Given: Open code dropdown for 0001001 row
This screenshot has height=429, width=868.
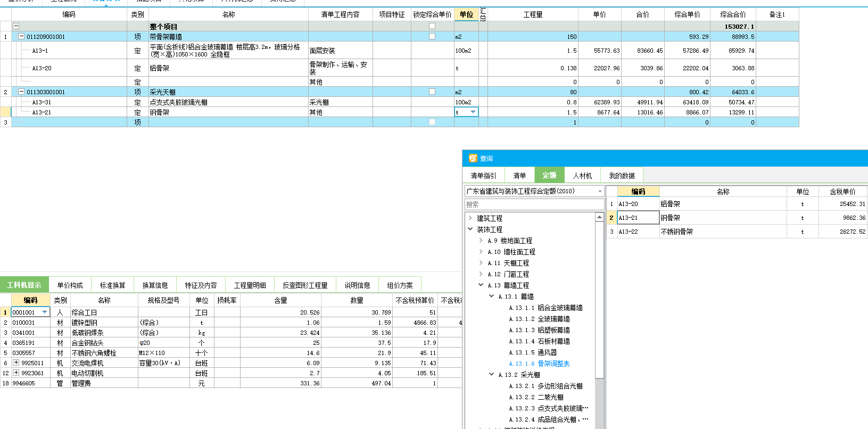Looking at the screenshot, I should pos(45,312).
